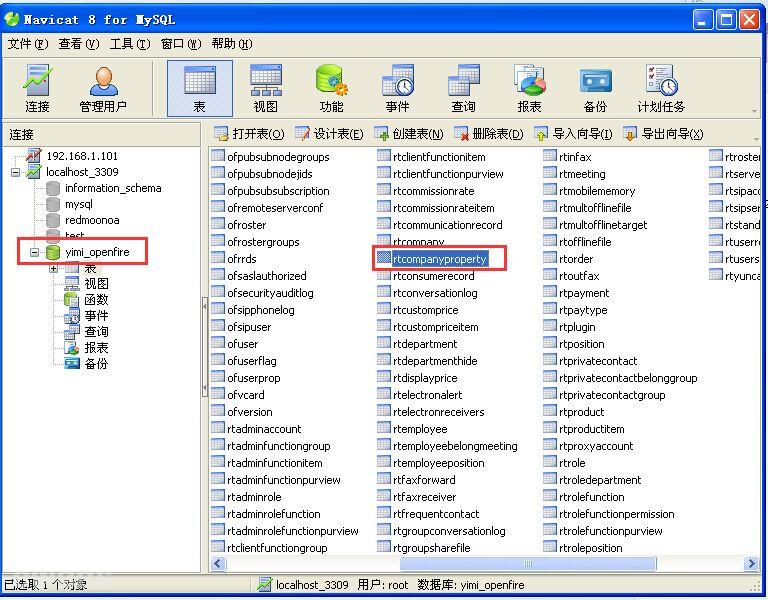
Task: Select 事件 node in the tree
Action: 96,316
